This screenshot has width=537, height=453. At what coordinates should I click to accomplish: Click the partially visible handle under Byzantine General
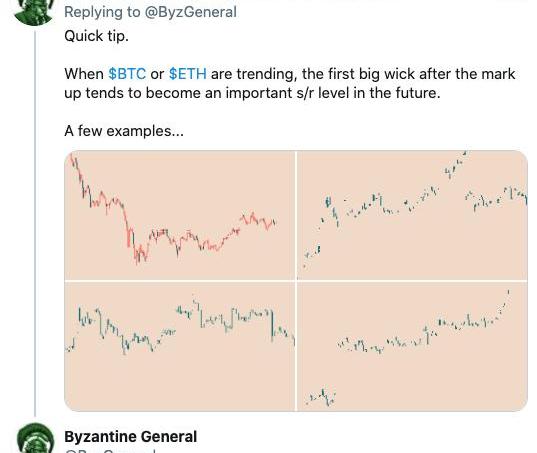point(110,451)
